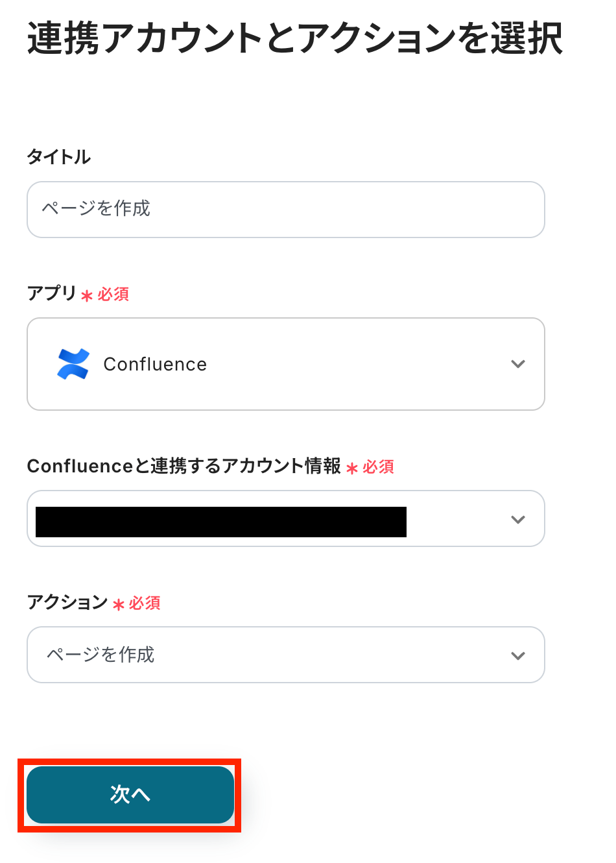Expand the アクション dropdown chevron
This screenshot has height=863, width=616.
coord(517,655)
